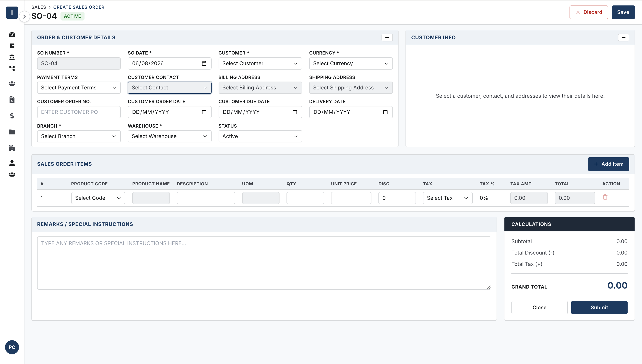Click the Product Code column header
The width and height of the screenshot is (642, 364).
point(89,184)
